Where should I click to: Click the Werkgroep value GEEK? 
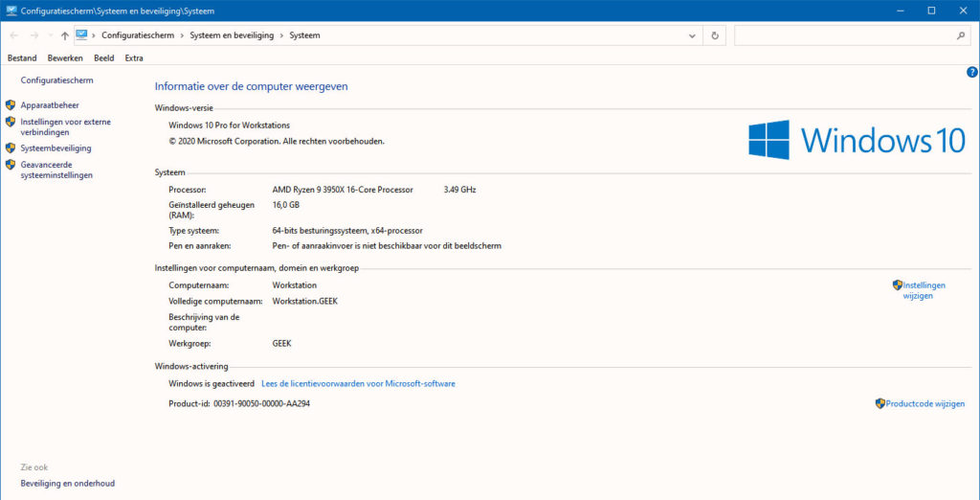click(282, 344)
